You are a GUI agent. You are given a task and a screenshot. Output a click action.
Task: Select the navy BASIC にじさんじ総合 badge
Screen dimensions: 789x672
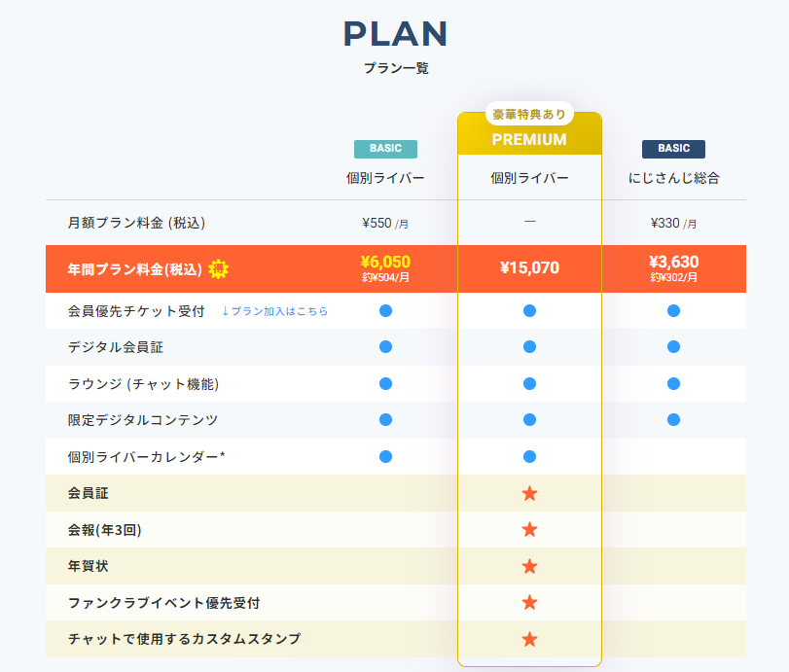(673, 149)
